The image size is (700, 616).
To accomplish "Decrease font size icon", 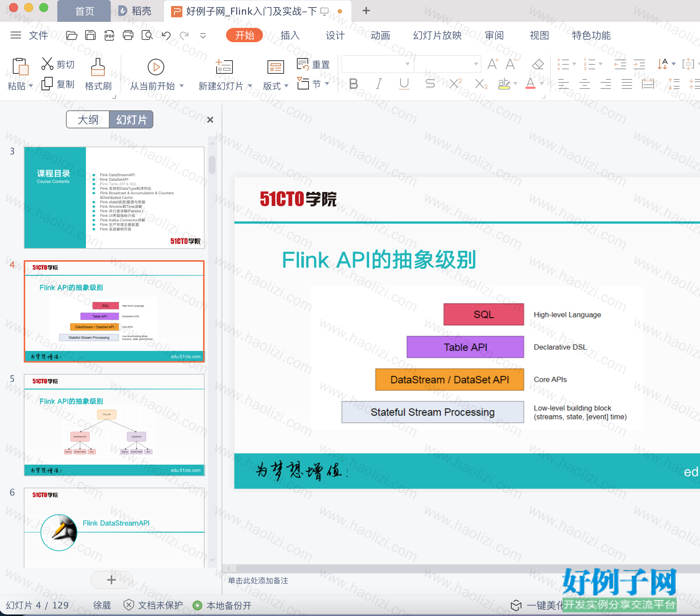I will [x=511, y=64].
